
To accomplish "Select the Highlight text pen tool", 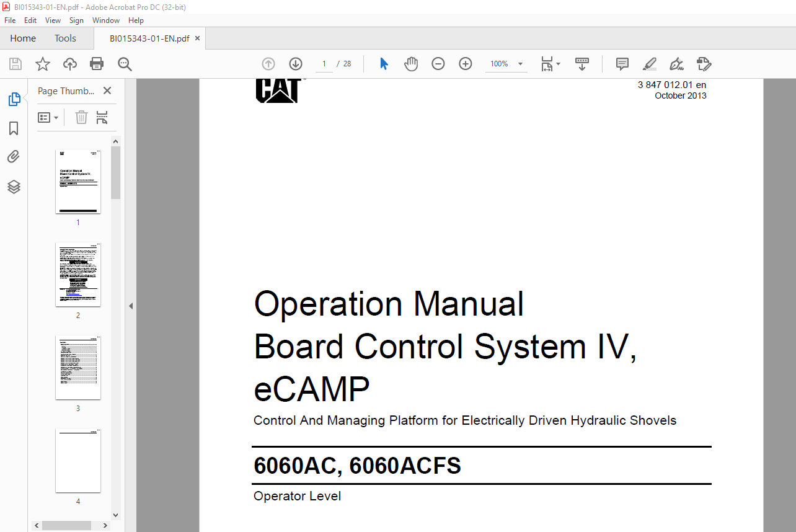I will [x=649, y=64].
